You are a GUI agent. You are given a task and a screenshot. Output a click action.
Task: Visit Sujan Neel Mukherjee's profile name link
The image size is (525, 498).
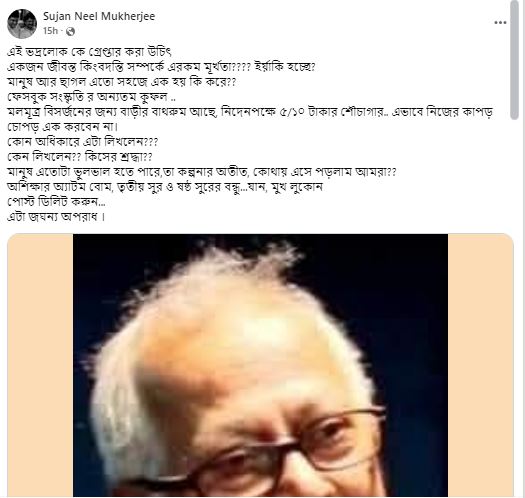99,16
